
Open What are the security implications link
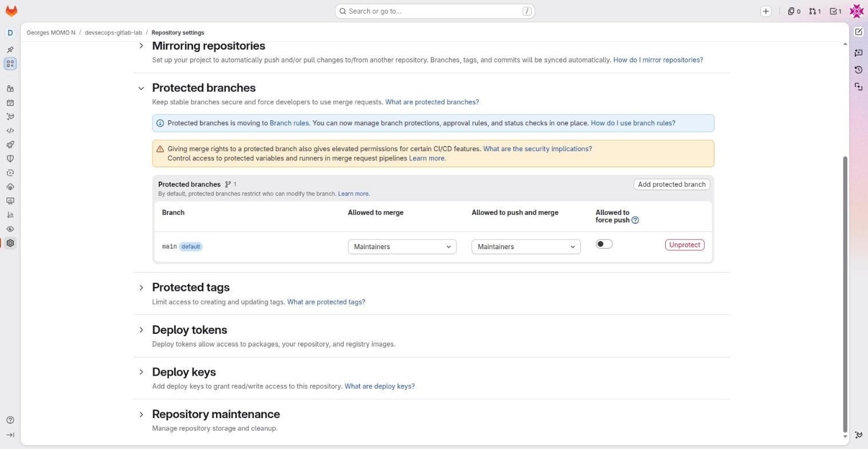(537, 149)
